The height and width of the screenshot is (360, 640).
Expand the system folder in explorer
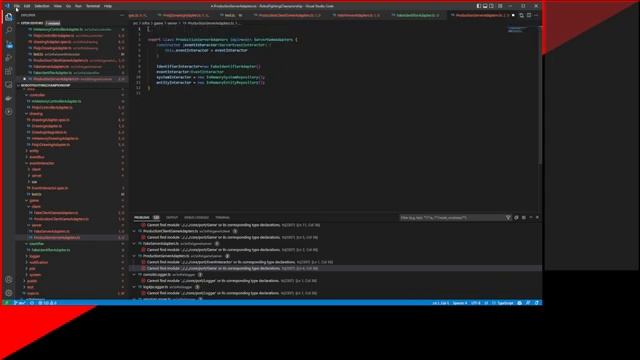tap(35, 275)
